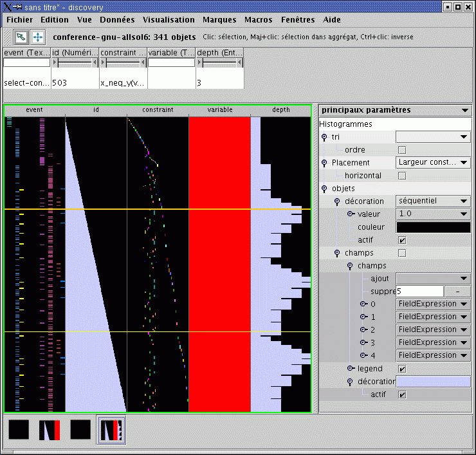Select the arrow selection tool
476x455 pixels.
pyautogui.click(x=21, y=37)
